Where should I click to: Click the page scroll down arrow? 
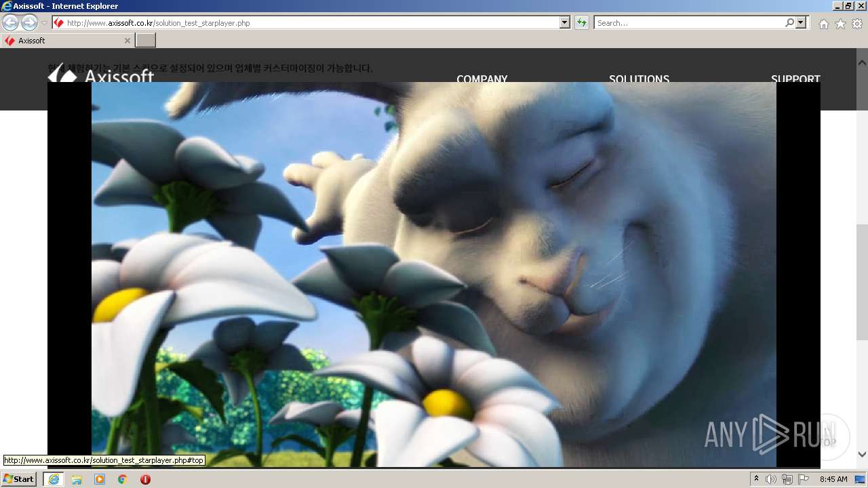862,454
